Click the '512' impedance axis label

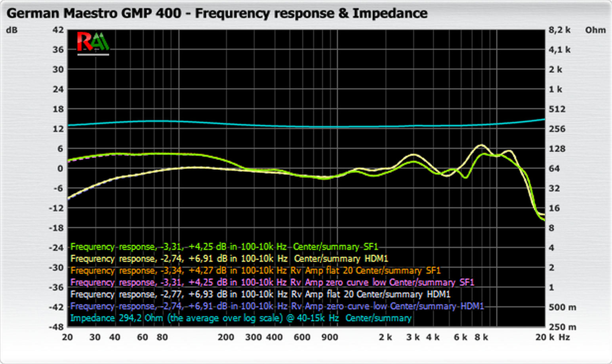point(557,109)
